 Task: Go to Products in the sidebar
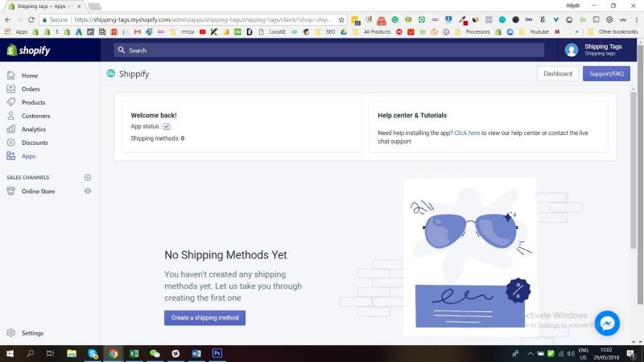click(33, 102)
